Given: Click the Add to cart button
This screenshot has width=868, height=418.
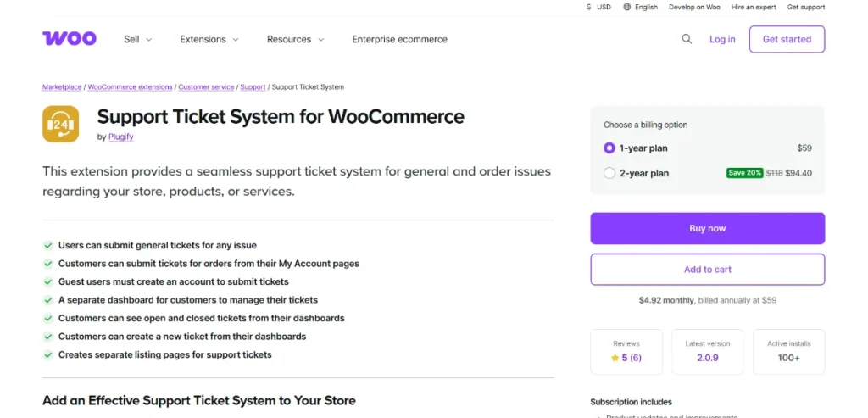Looking at the screenshot, I should point(707,270).
